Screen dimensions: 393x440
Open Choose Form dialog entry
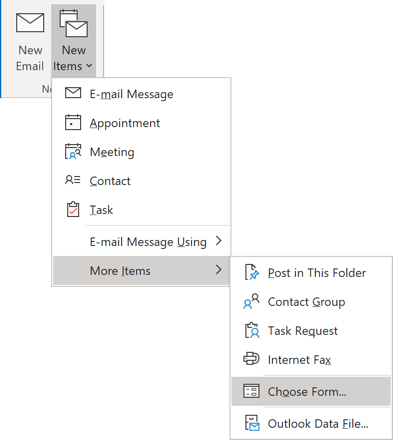pos(311,391)
